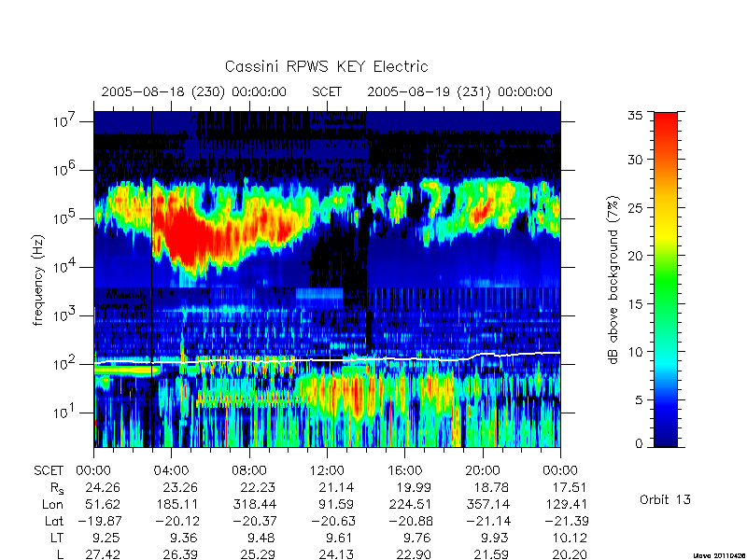Click the color bar tick label 10
Viewport: 747px width, 560px height.
click(x=635, y=352)
